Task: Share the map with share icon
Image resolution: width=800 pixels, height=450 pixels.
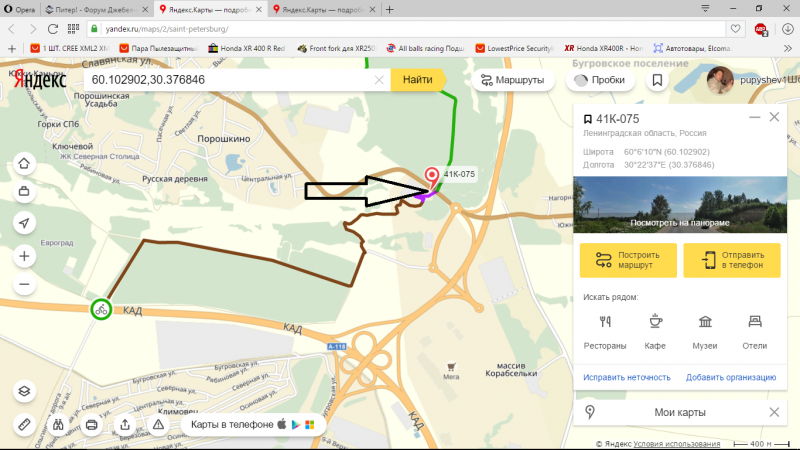Action: (x=125, y=424)
